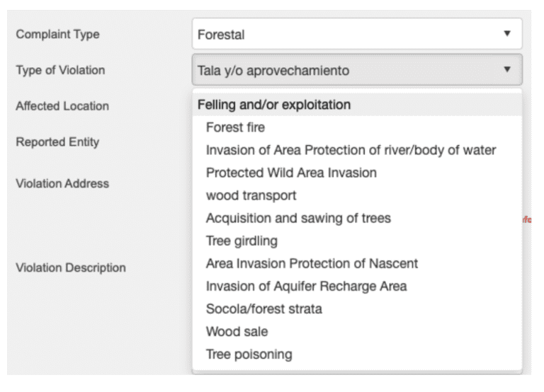The image size is (544, 392).
Task: Choose Acquisition and sawing of trees
Action: click(x=297, y=218)
